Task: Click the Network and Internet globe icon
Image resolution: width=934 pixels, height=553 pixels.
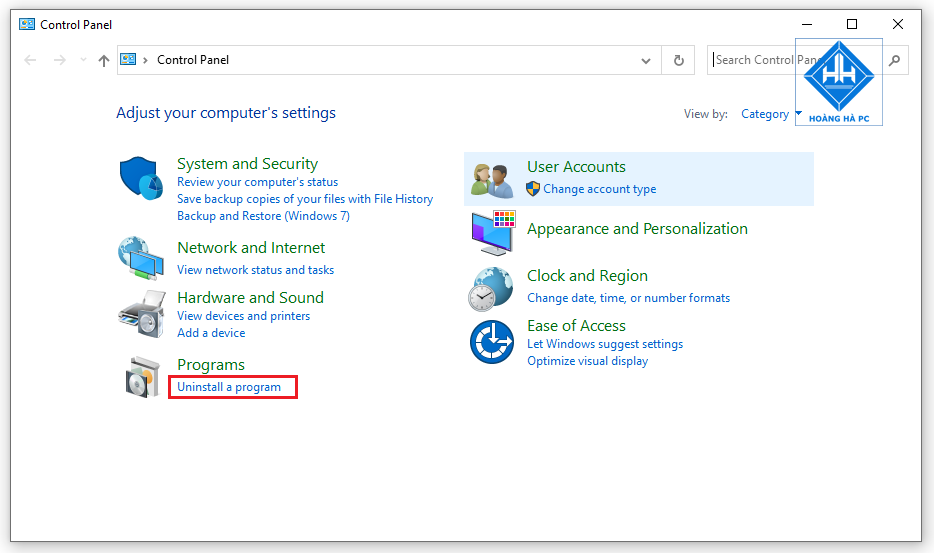Action: [141, 258]
